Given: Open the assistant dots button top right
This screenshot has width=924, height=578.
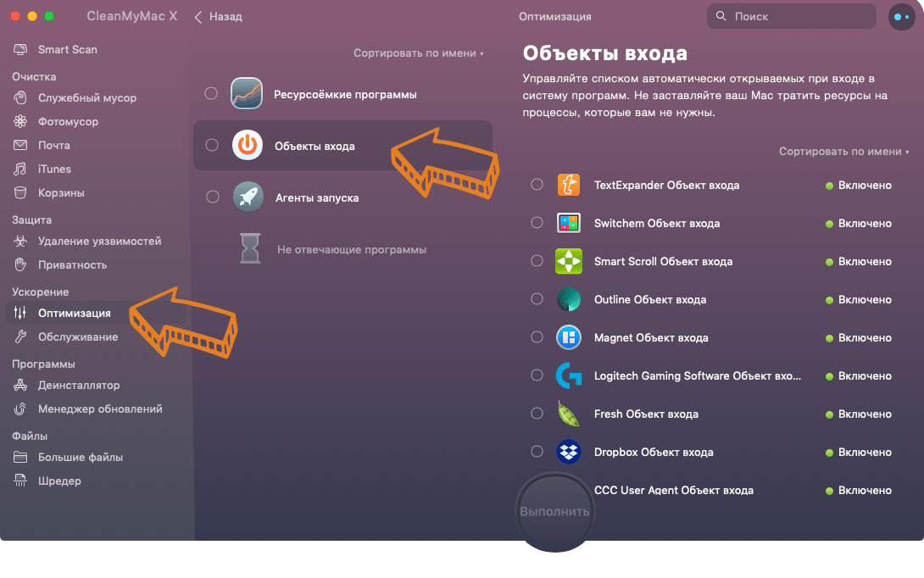Looking at the screenshot, I should (x=902, y=17).
